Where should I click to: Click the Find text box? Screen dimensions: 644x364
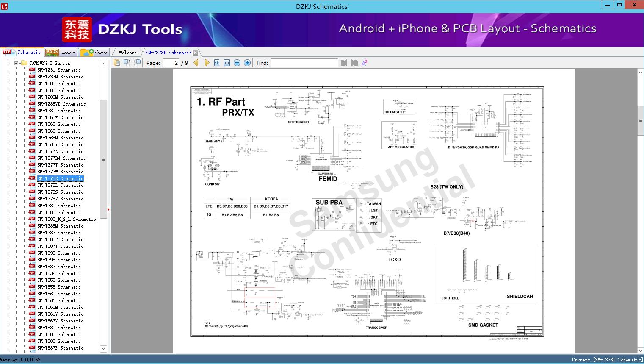click(x=304, y=63)
